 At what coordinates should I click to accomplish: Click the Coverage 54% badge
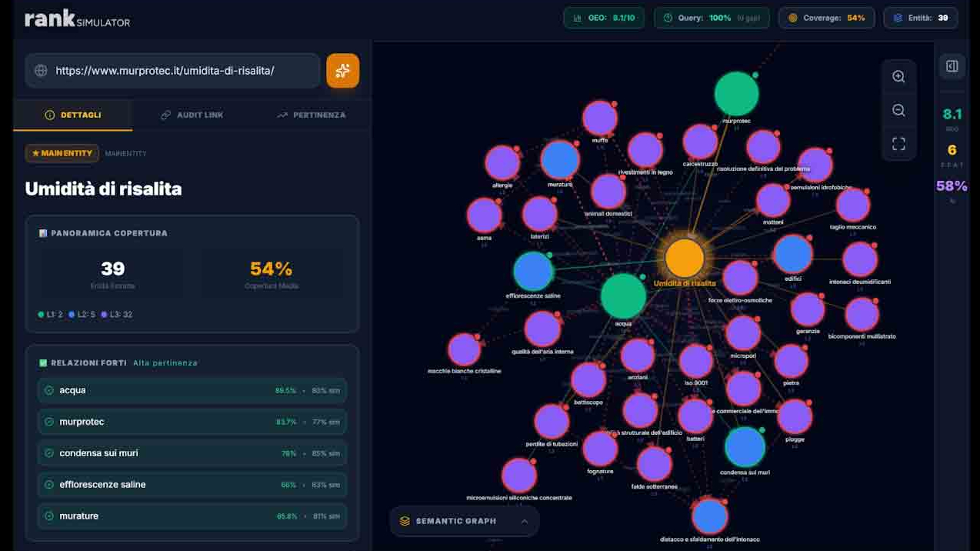(x=826, y=18)
